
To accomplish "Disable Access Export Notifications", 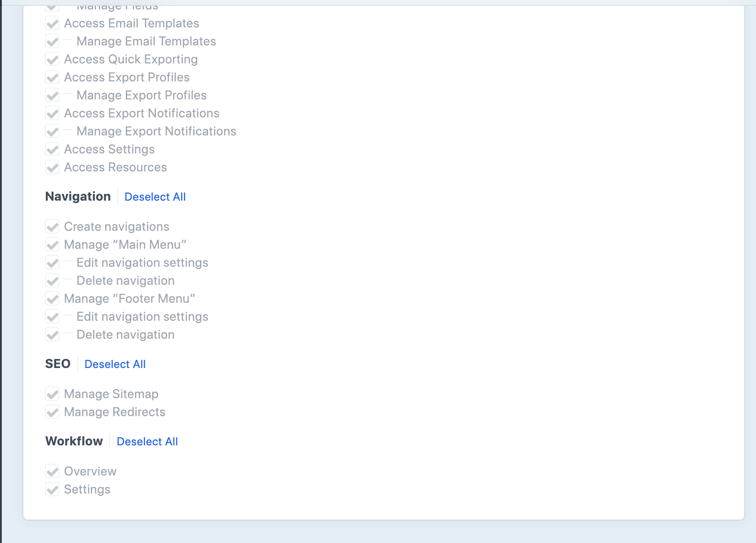I will pyautogui.click(x=52, y=113).
